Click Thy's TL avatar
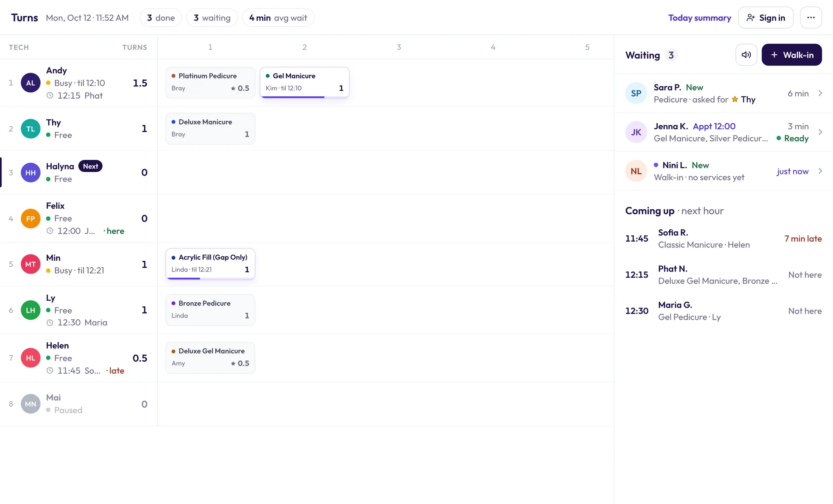Screen dimensions: 833x504 [x=30, y=129]
